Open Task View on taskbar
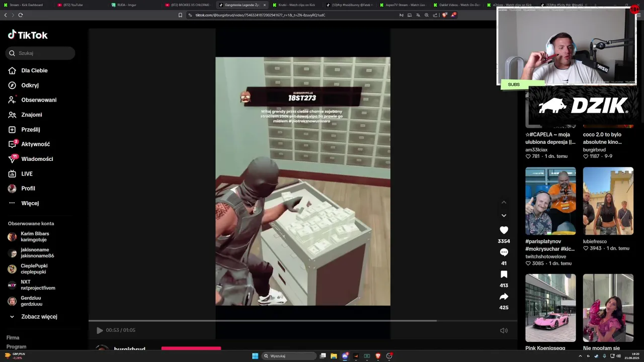 pyautogui.click(x=323, y=356)
